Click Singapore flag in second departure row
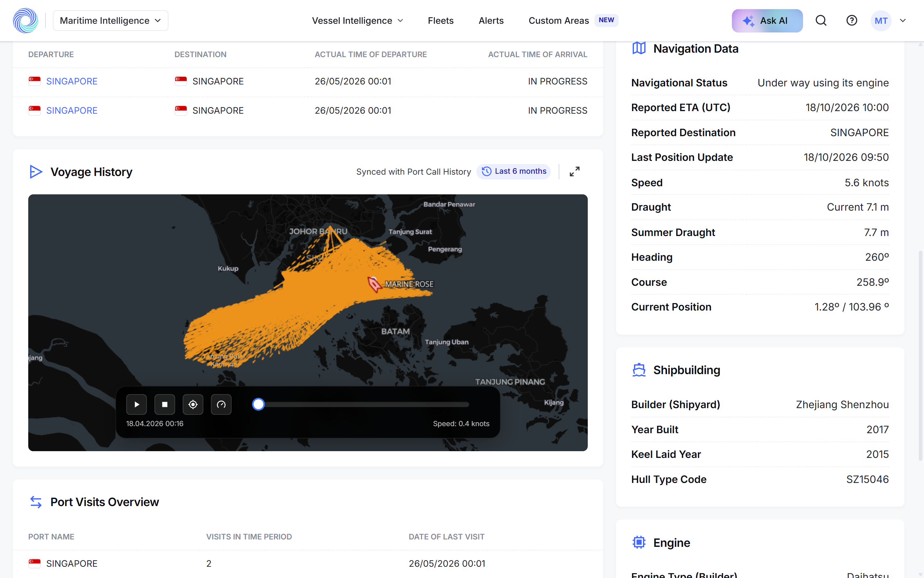 pos(35,110)
